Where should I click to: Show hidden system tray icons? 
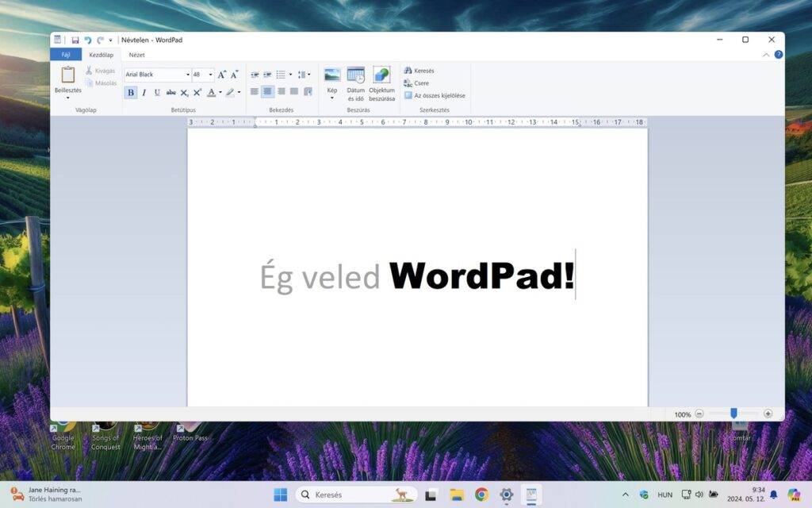point(626,495)
